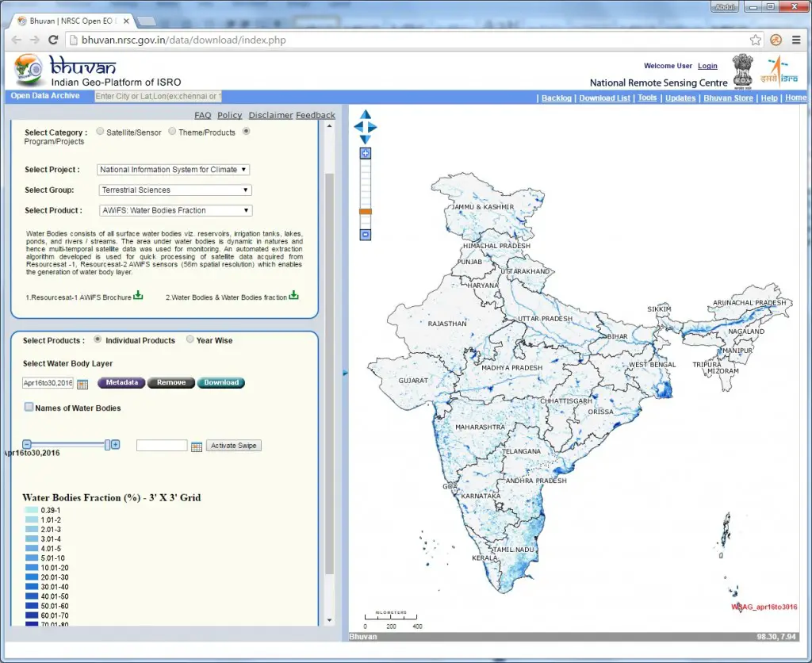This screenshot has height=663, width=812.
Task: Open the Backlog menu link
Action: (x=556, y=98)
